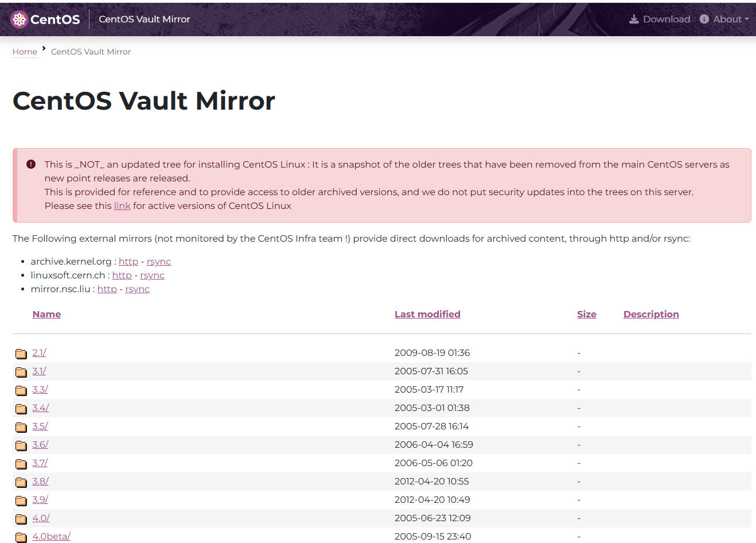The image size is (756, 543).
Task: Click the large CentOS Vault Mirror heading
Action: click(x=144, y=100)
